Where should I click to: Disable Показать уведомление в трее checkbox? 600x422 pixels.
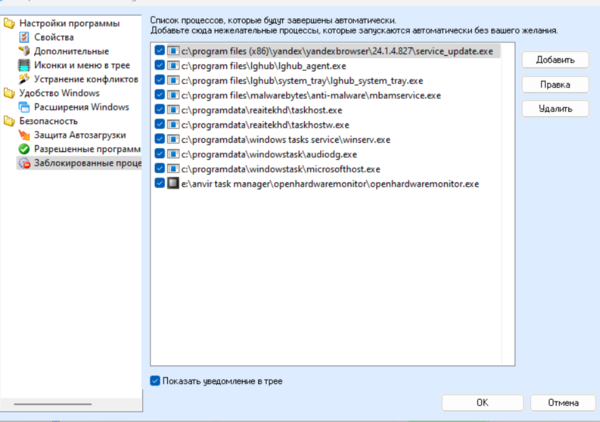[x=155, y=381]
